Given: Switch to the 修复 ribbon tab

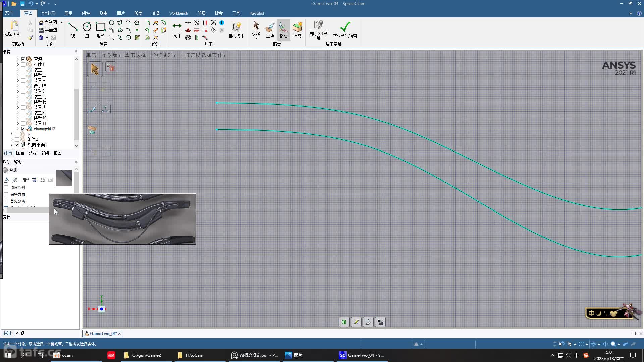Looking at the screenshot, I should click(x=138, y=13).
